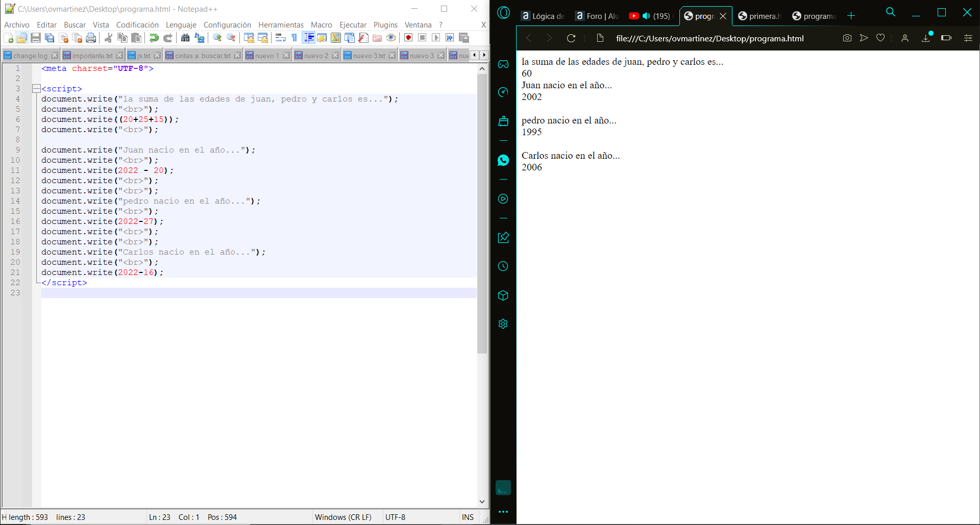
Task: Click editor scrollbar up arrow
Action: (x=482, y=68)
